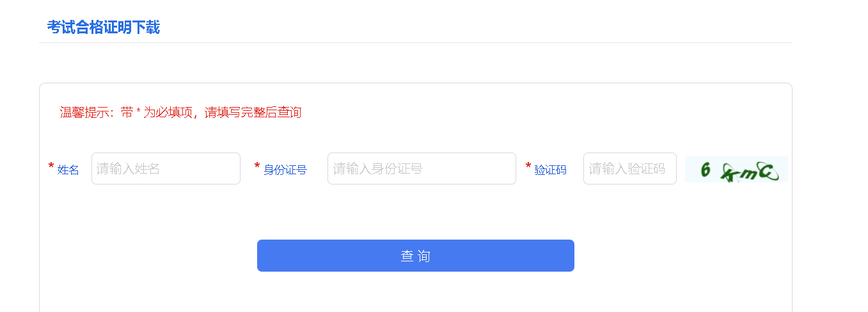Click the 温馨提示 red hint text

click(180, 113)
